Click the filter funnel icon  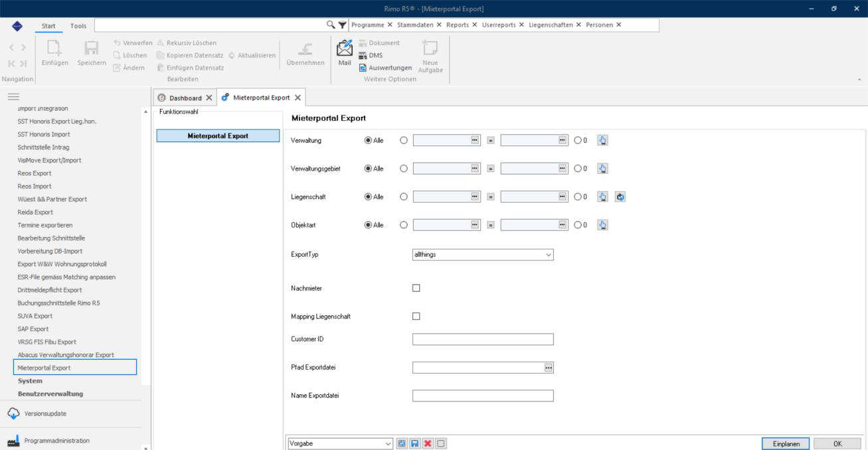[x=342, y=25]
